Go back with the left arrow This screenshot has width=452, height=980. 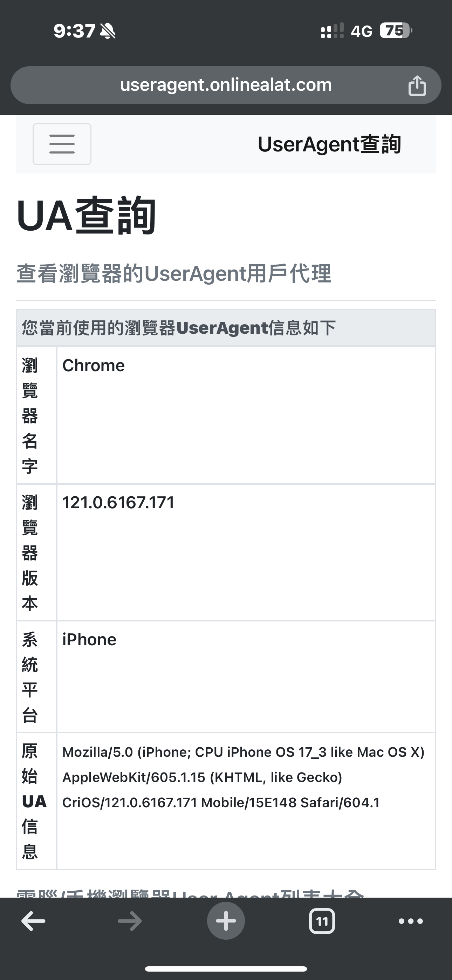(34, 921)
